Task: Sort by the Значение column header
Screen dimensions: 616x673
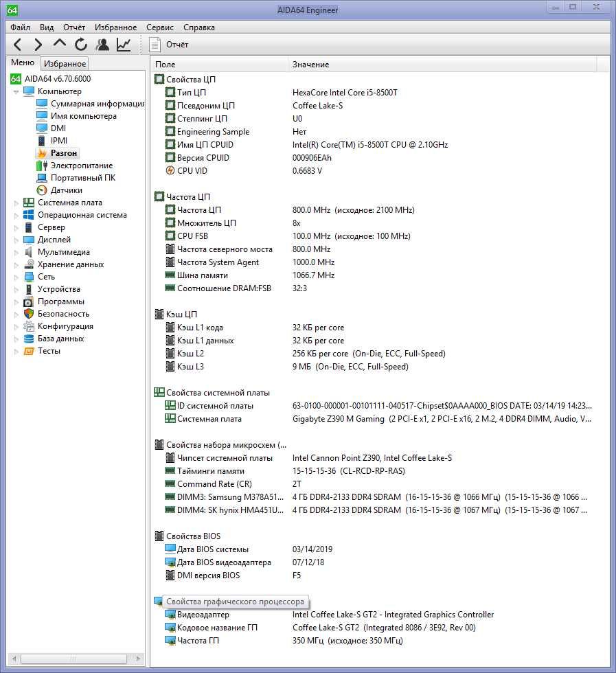Action: 442,65
